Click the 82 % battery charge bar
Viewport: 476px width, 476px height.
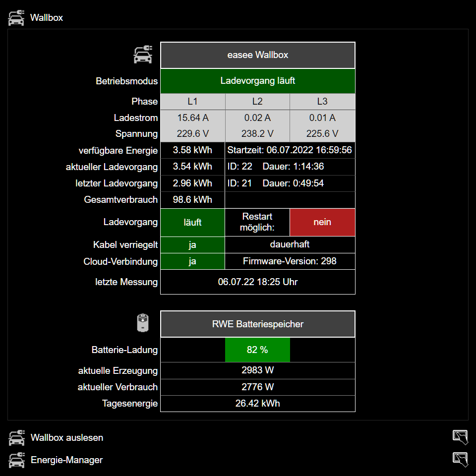click(x=257, y=350)
